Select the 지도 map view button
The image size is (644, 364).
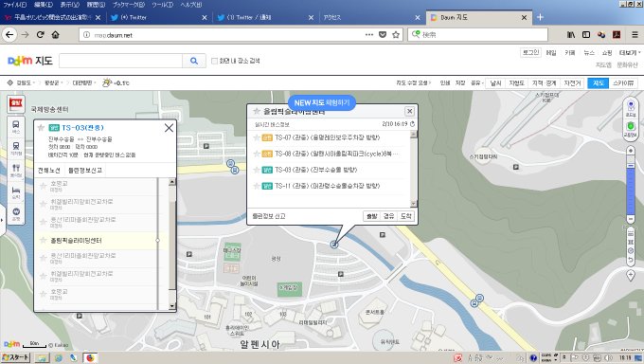tap(598, 83)
